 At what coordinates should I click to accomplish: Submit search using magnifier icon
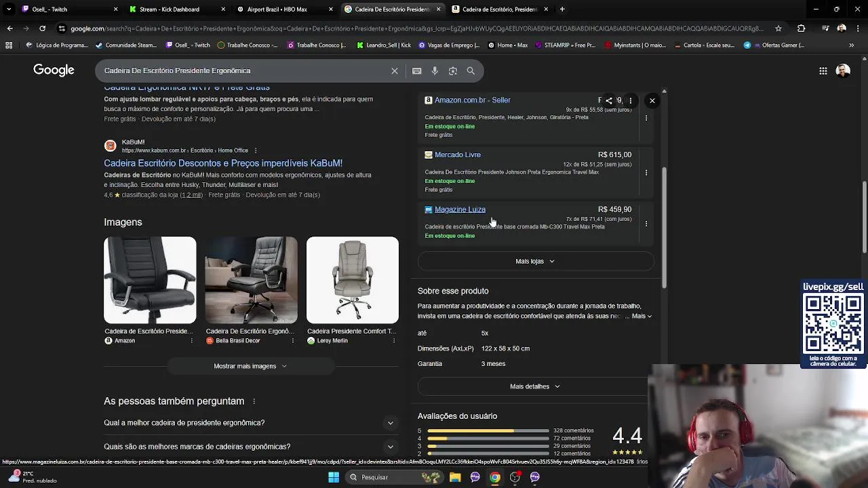click(471, 70)
